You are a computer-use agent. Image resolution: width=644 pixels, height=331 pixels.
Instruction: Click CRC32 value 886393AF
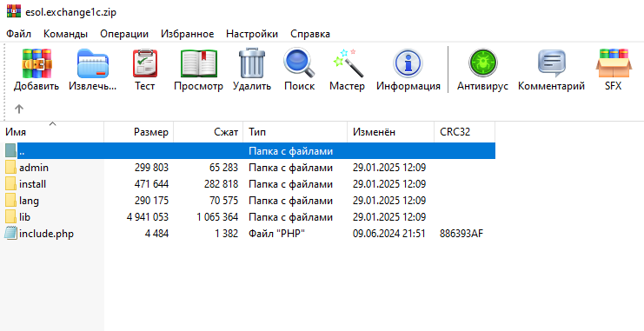pos(461,234)
